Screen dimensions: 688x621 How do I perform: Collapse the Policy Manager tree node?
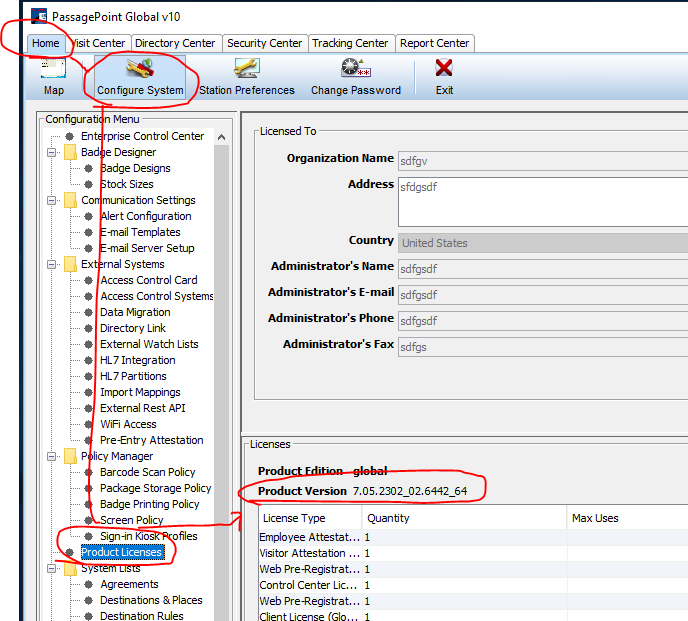pyautogui.click(x=51, y=456)
